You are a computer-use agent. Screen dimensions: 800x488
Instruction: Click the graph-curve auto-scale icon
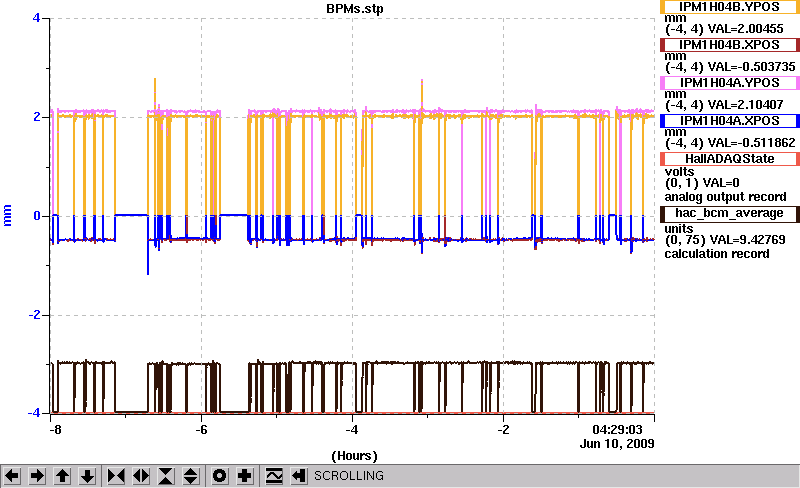click(274, 476)
